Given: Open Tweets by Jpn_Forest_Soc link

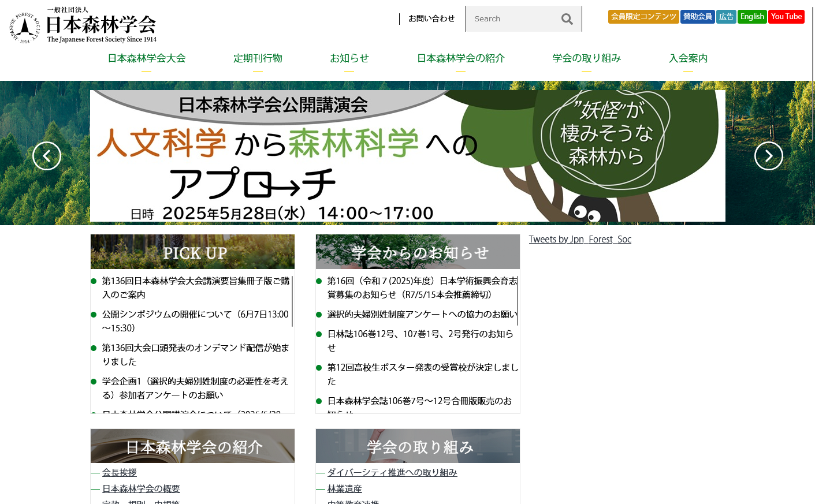Looking at the screenshot, I should click(580, 239).
